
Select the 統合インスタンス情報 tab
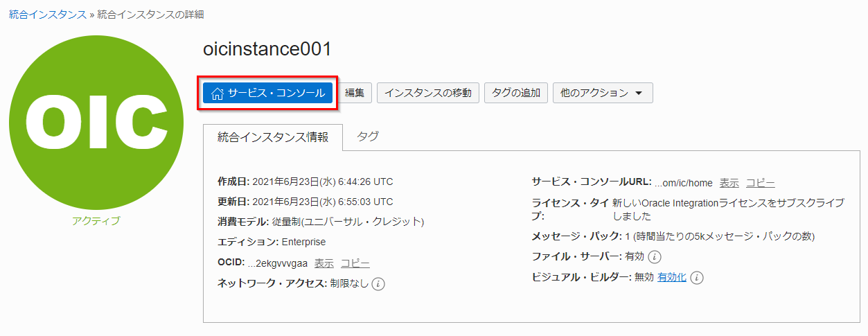273,137
